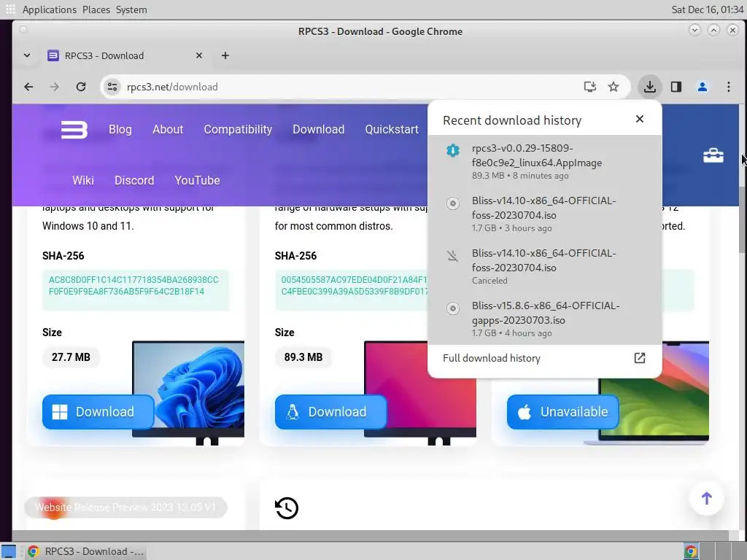The width and height of the screenshot is (747, 560).
Task: Click the history clock icon on page
Action: (x=287, y=508)
